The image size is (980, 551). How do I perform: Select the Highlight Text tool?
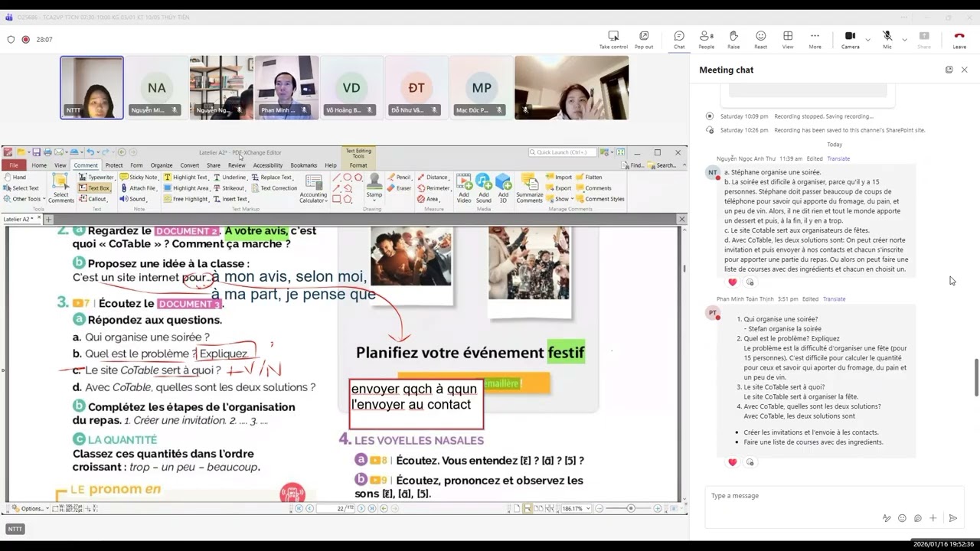[185, 178]
